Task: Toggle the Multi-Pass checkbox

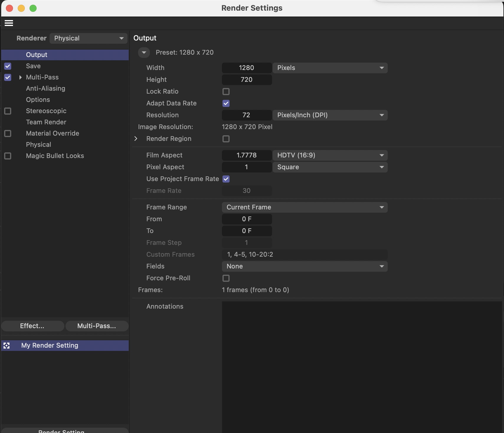Action: pyautogui.click(x=8, y=77)
